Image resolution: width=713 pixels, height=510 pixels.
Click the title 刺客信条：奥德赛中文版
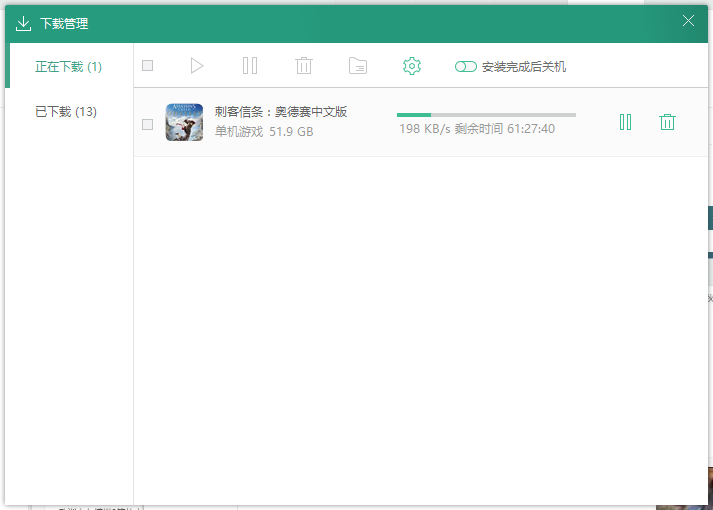tap(281, 112)
